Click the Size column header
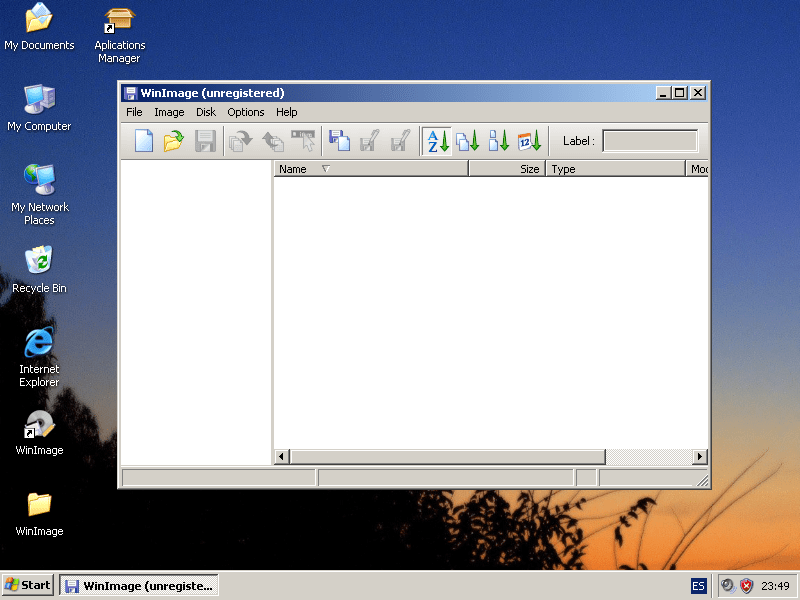The height and width of the screenshot is (600, 800). 507,169
